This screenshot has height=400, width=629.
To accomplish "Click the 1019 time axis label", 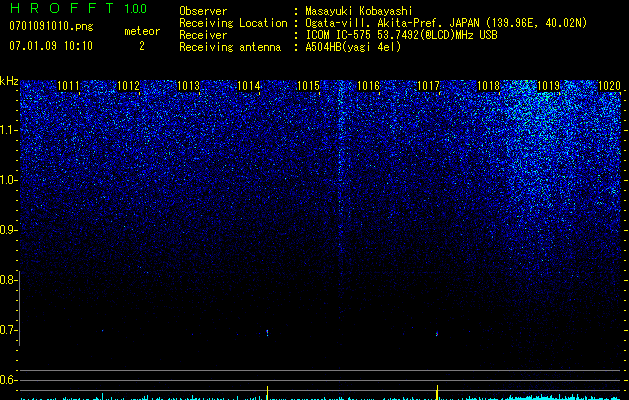I will [x=548, y=86].
